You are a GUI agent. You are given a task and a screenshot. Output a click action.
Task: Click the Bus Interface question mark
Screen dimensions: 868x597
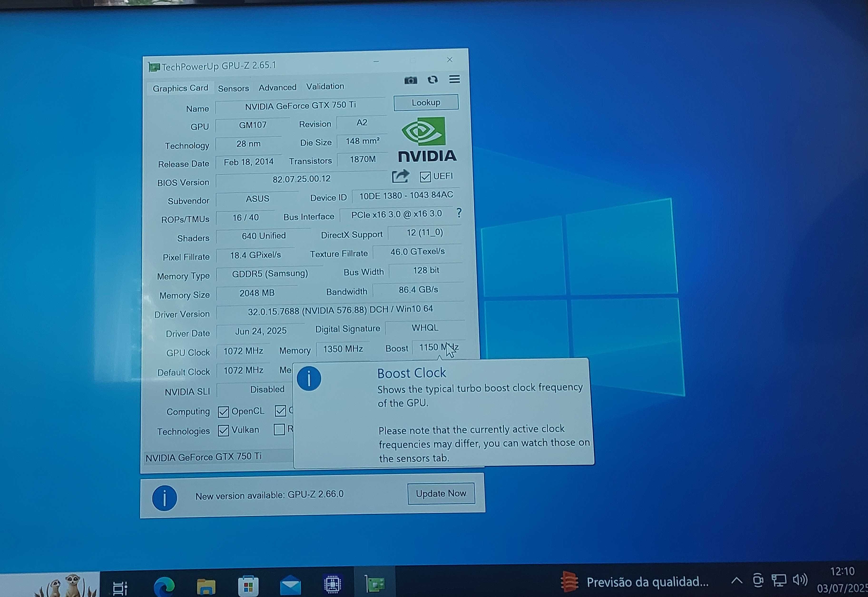tap(459, 213)
